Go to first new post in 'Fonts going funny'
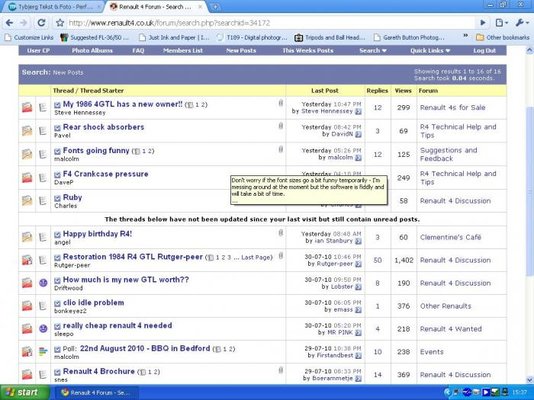 point(57,151)
